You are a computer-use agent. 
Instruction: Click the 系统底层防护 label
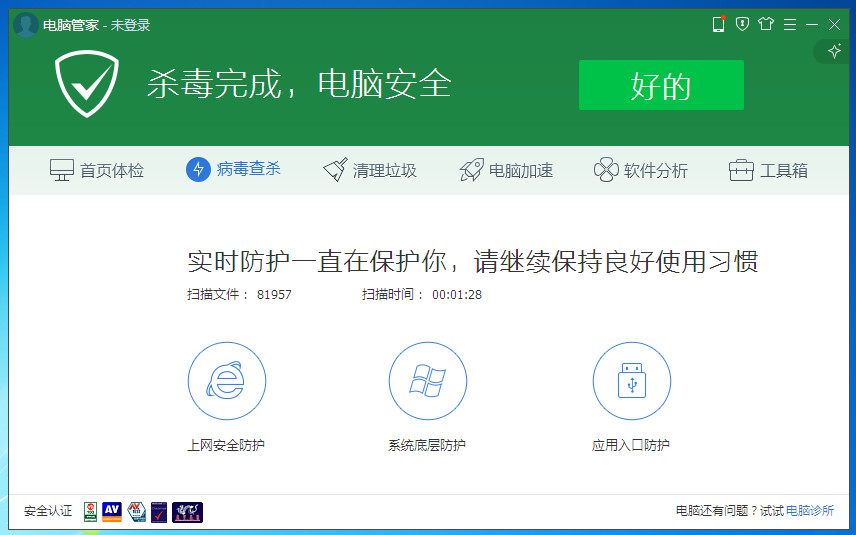(427, 445)
